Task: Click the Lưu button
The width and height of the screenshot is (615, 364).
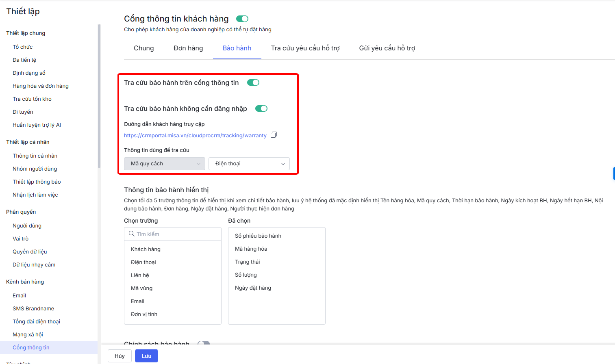Action: pos(146,356)
